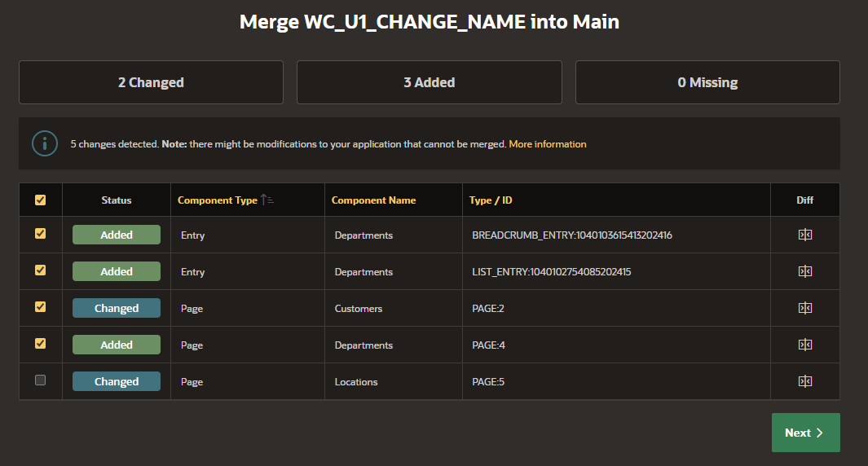
Task: Sort by Component Type column header
Action: pyautogui.click(x=218, y=200)
